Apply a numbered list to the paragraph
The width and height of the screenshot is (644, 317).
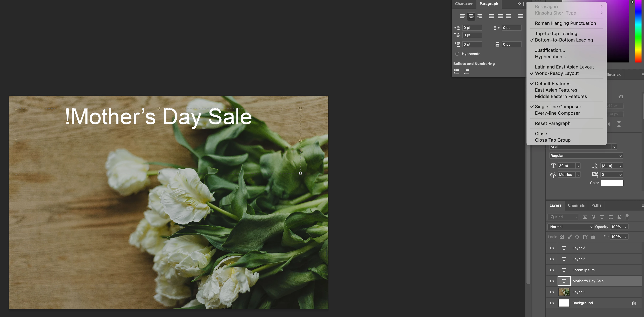click(x=466, y=72)
